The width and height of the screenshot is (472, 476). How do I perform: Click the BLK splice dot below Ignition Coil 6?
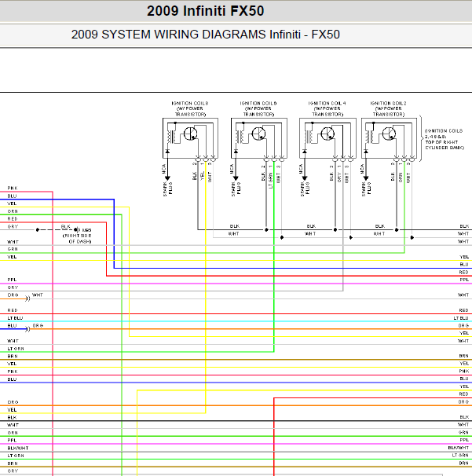(x=266, y=230)
